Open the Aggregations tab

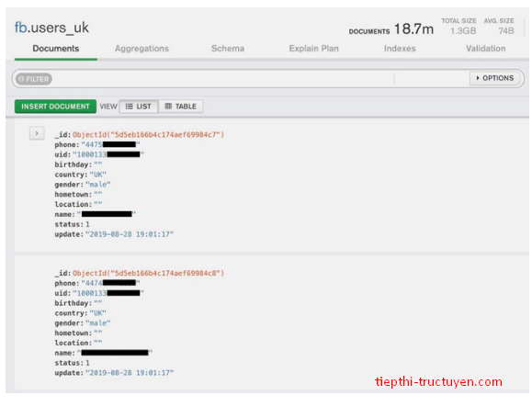(x=141, y=49)
